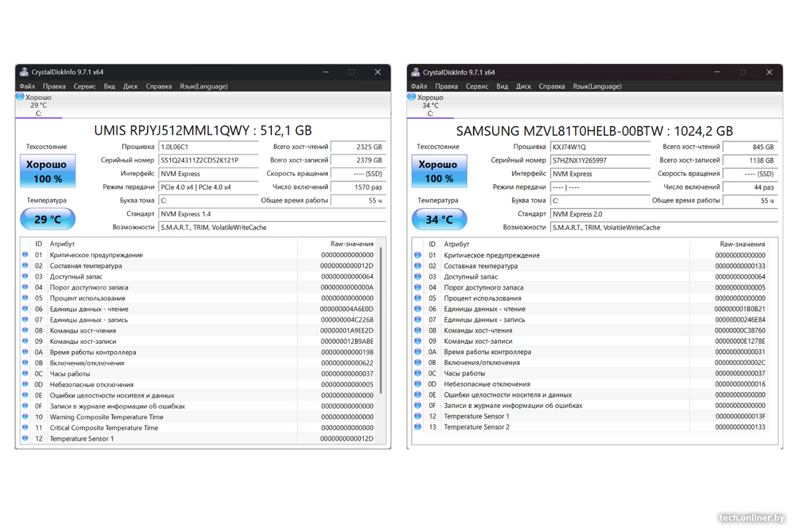Select Небезопасные отключения row in Samsung window
Viewport: 798px width, 532px height.
(x=591, y=384)
